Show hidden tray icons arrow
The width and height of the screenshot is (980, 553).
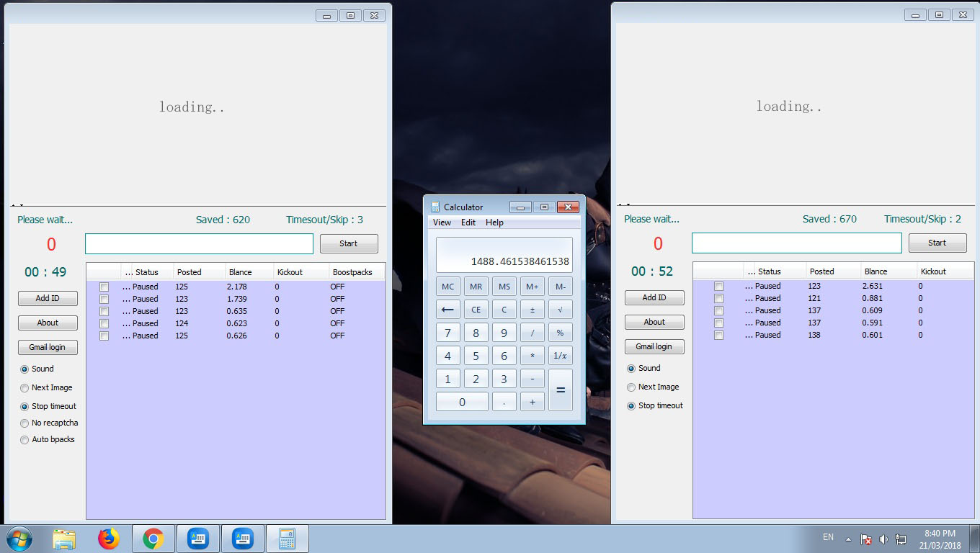point(848,539)
